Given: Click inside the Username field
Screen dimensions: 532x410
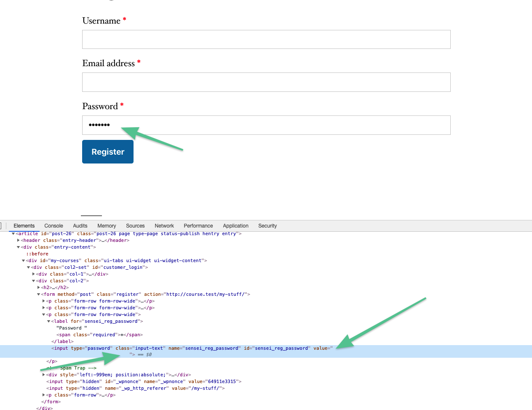Looking at the screenshot, I should [x=266, y=39].
